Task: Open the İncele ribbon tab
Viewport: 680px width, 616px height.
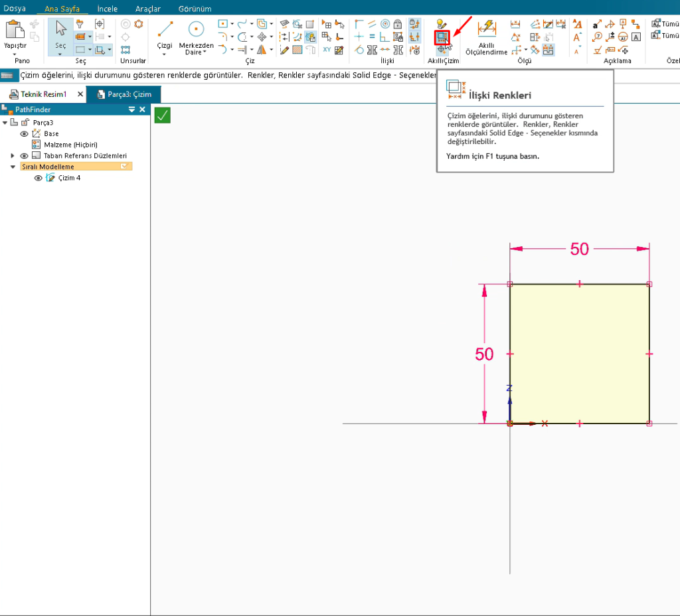Action: click(x=107, y=9)
